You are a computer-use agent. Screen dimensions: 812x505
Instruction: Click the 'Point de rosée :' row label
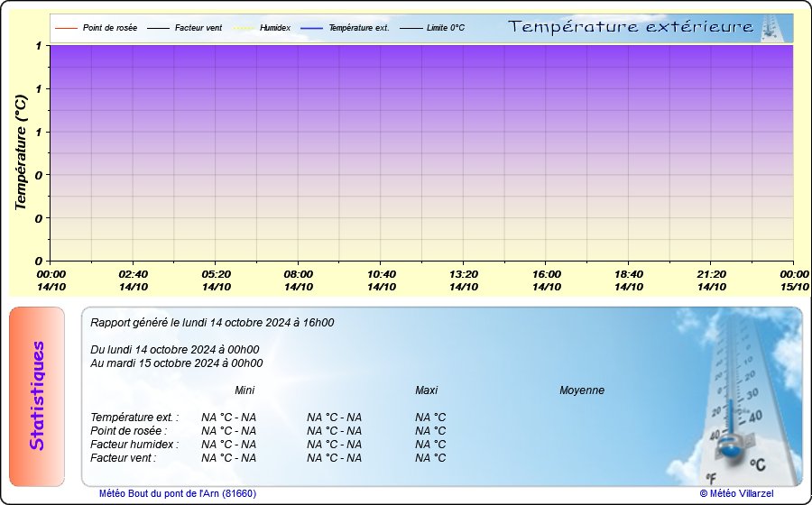pos(129,431)
